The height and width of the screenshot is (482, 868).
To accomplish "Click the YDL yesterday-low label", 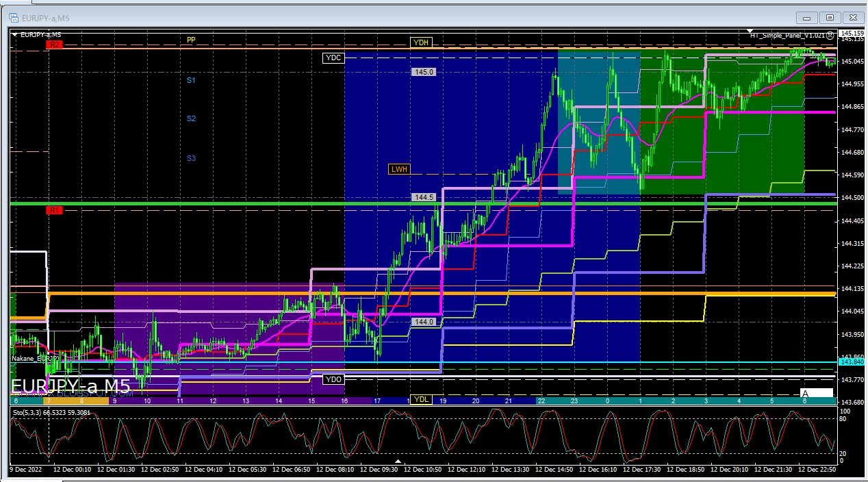I will [421, 400].
